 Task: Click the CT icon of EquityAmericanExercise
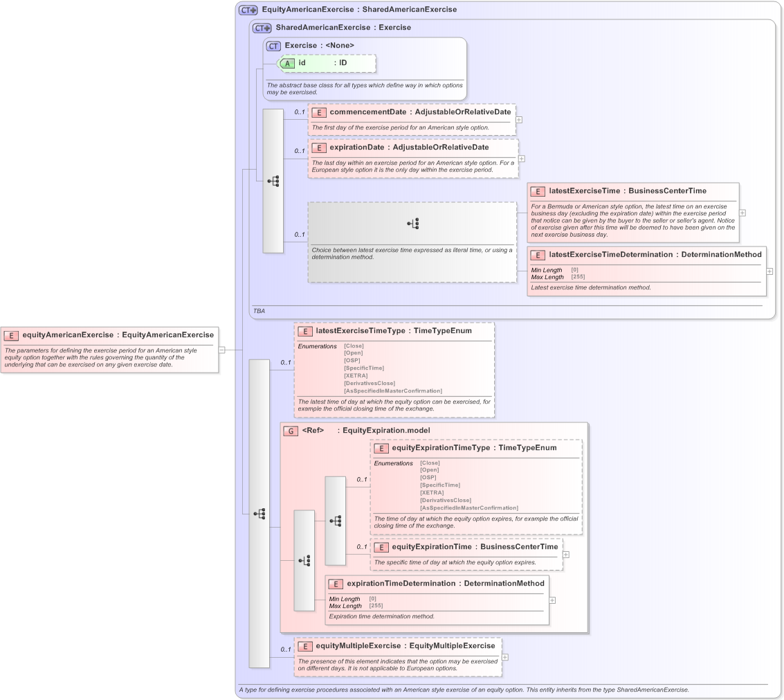(248, 10)
